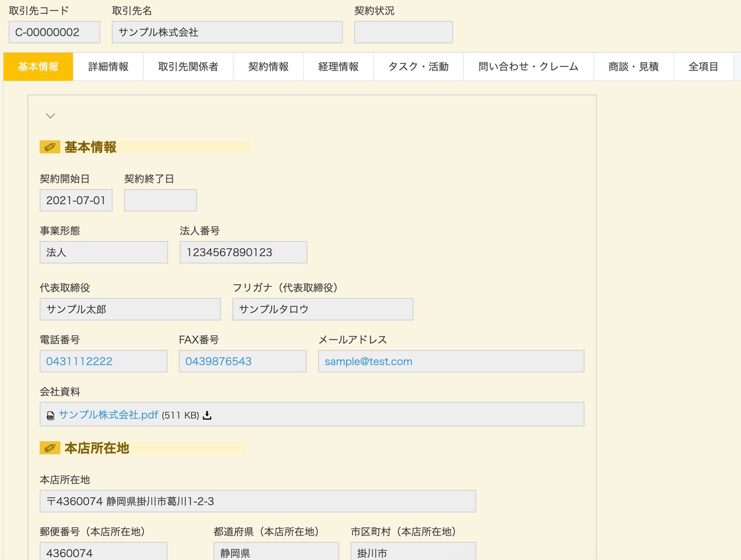Click the 事業形態 field showing 法人
741x560 pixels.
tap(104, 252)
